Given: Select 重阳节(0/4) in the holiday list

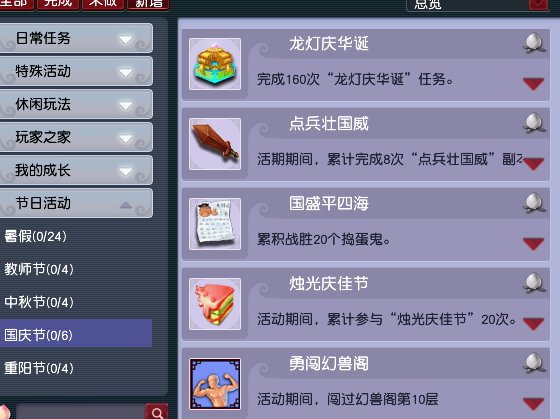Looking at the screenshot, I should pyautogui.click(x=39, y=368).
